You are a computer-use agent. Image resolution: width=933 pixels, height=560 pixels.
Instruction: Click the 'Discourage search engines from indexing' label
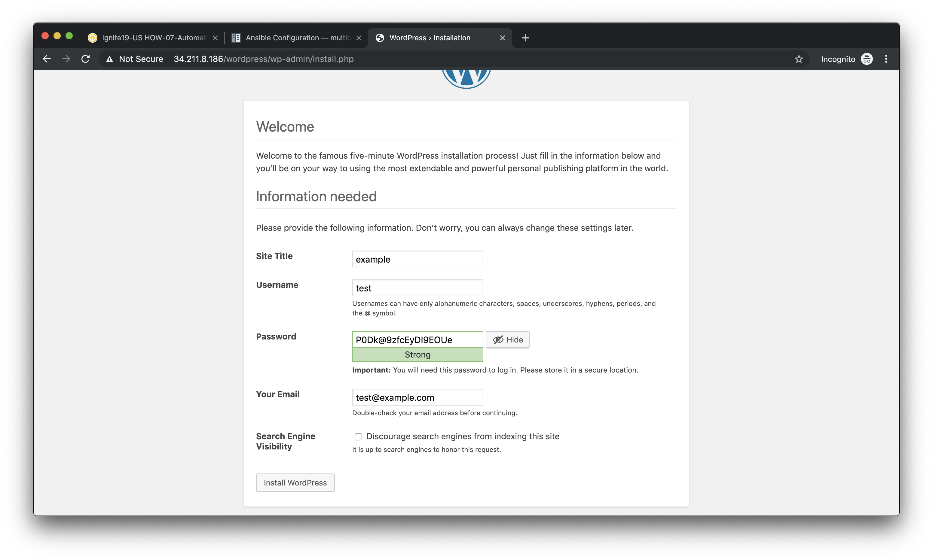(x=463, y=436)
